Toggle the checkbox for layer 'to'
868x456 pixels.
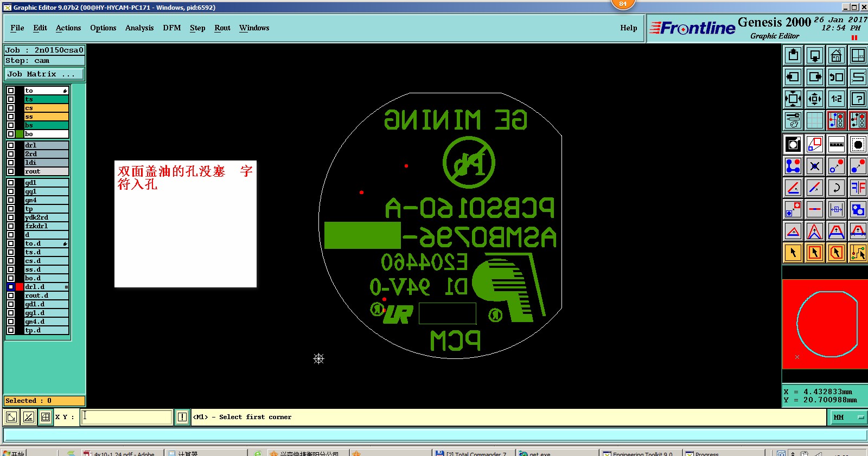coord(11,91)
